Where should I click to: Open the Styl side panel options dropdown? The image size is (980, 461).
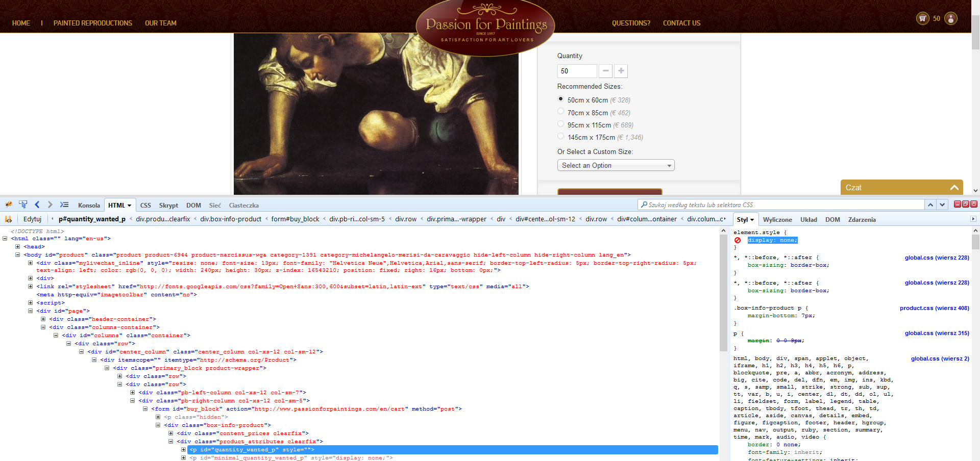(x=752, y=220)
